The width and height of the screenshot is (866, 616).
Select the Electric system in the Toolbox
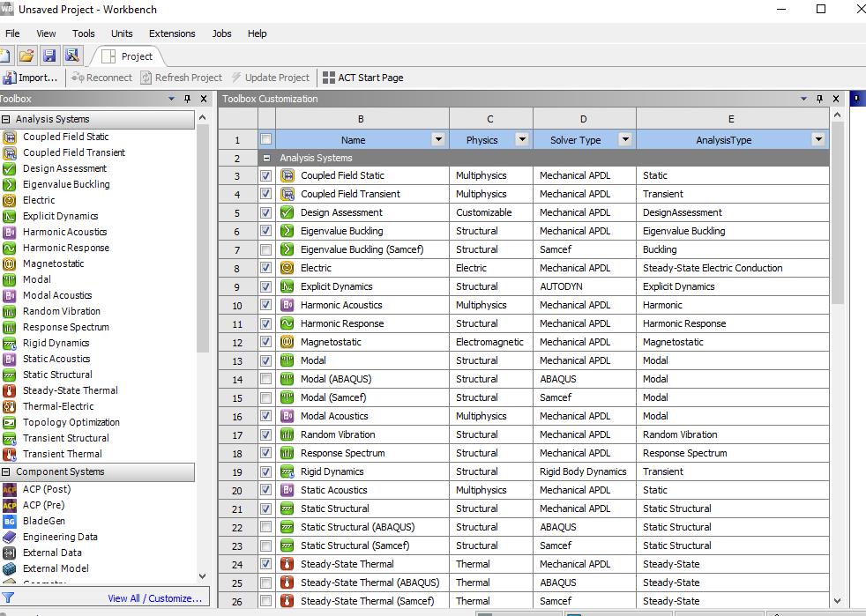point(39,200)
